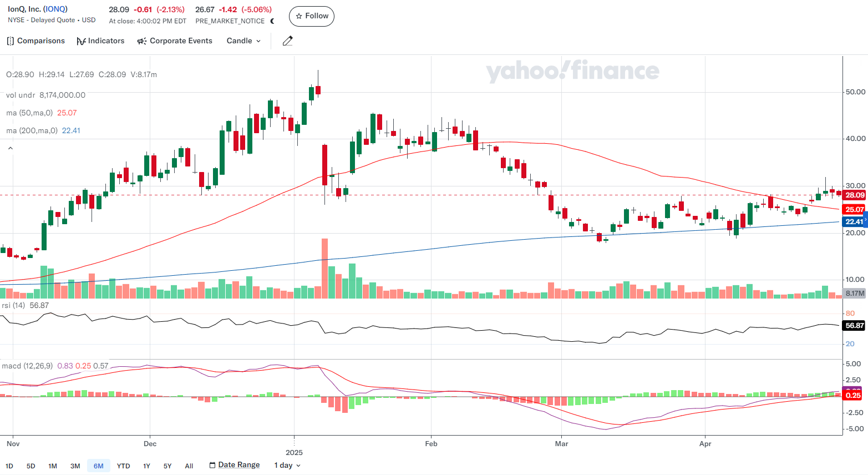The width and height of the screenshot is (868, 475).
Task: Click the 56.87 RSI value tag
Action: [854, 326]
